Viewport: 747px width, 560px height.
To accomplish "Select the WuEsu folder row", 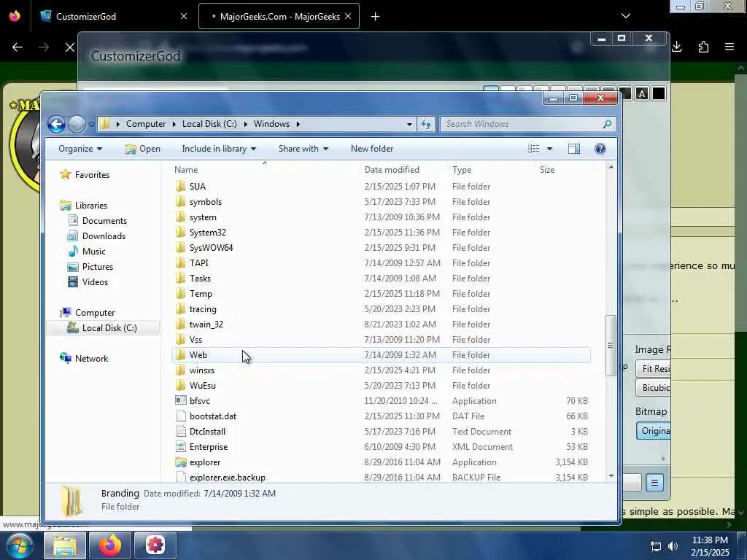I will (x=381, y=385).
